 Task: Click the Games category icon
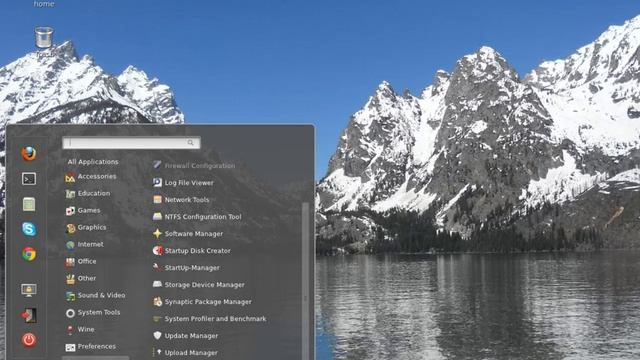(70, 211)
